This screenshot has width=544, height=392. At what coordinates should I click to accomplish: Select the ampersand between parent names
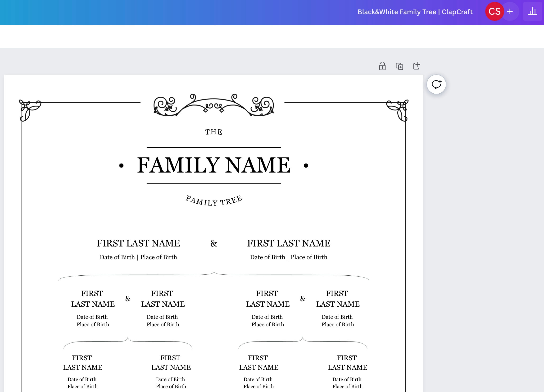tap(213, 243)
